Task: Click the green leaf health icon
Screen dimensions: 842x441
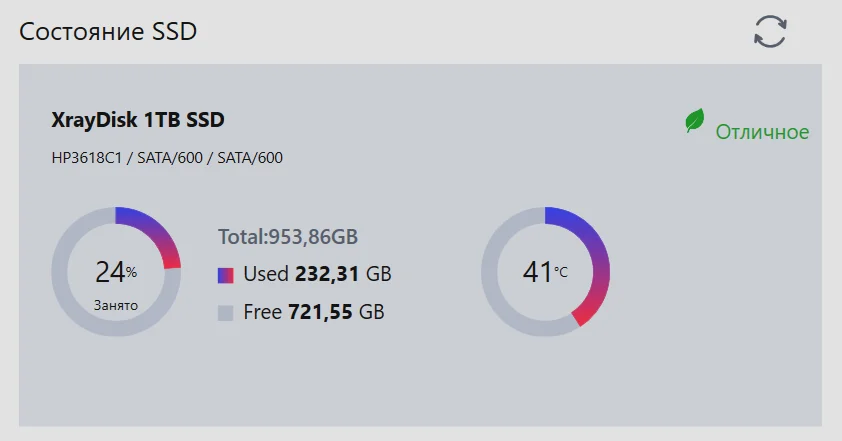Action: point(694,121)
